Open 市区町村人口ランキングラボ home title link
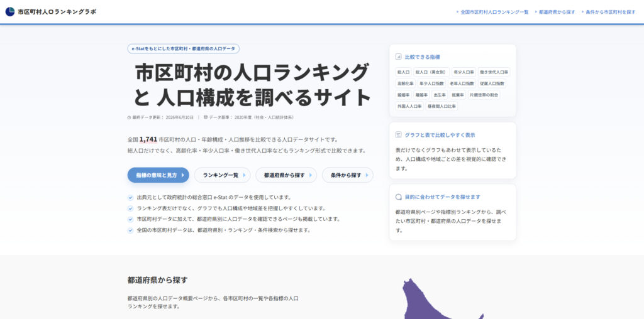The width and height of the screenshot is (644, 319). (57, 12)
